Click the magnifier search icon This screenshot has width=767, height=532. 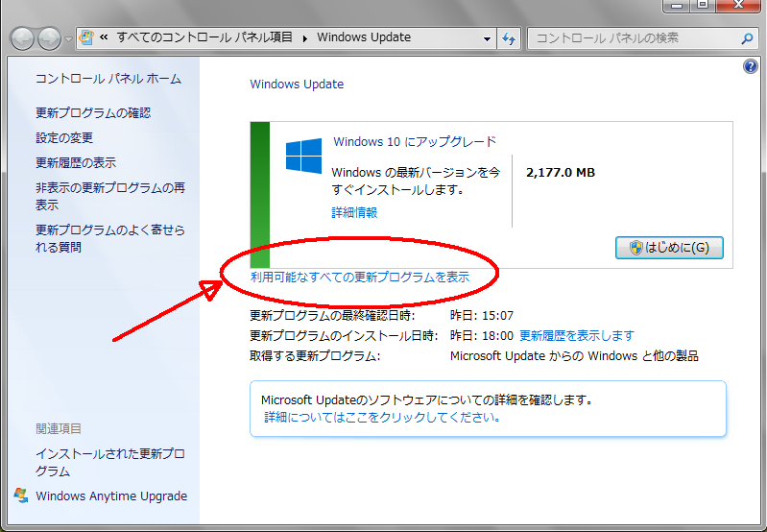point(747,38)
